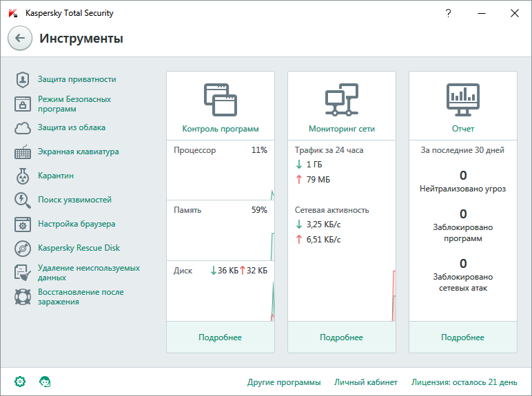Open the On-Screen Keyboard icon
Viewport: 532px width, 396px height.
pyautogui.click(x=23, y=152)
